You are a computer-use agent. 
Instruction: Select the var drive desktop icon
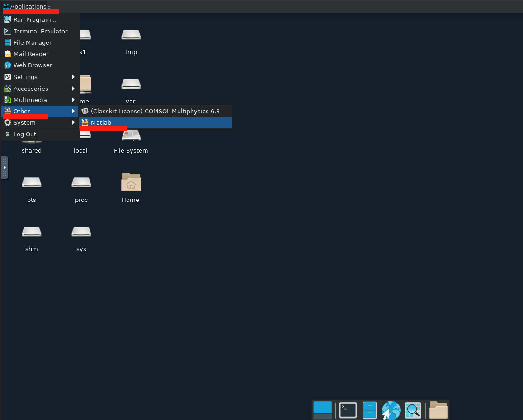131,84
